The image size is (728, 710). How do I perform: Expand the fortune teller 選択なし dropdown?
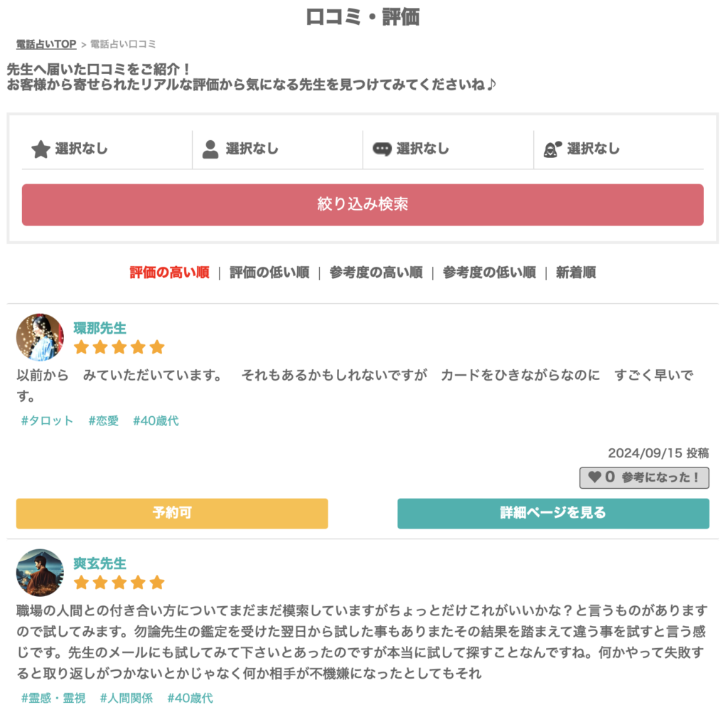pos(594,149)
